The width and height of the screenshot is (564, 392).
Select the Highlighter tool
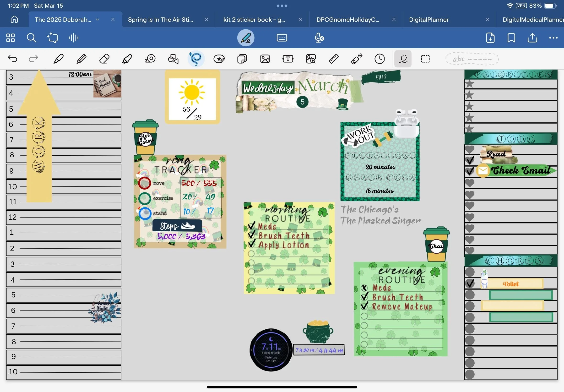click(127, 59)
